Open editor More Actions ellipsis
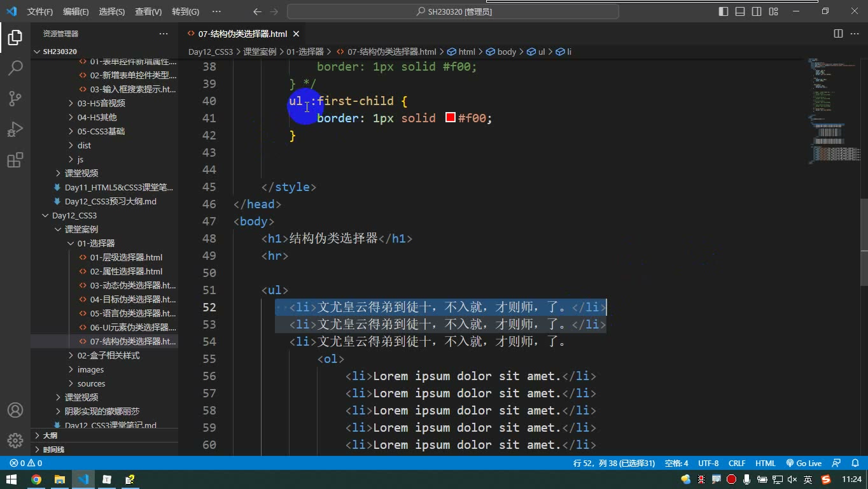This screenshot has height=489, width=868. pyautogui.click(x=855, y=34)
